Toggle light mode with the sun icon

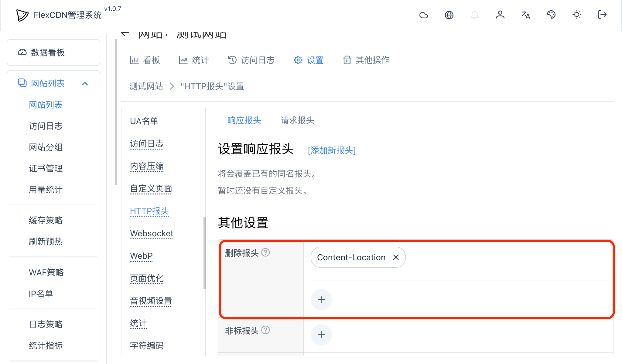[x=577, y=15]
